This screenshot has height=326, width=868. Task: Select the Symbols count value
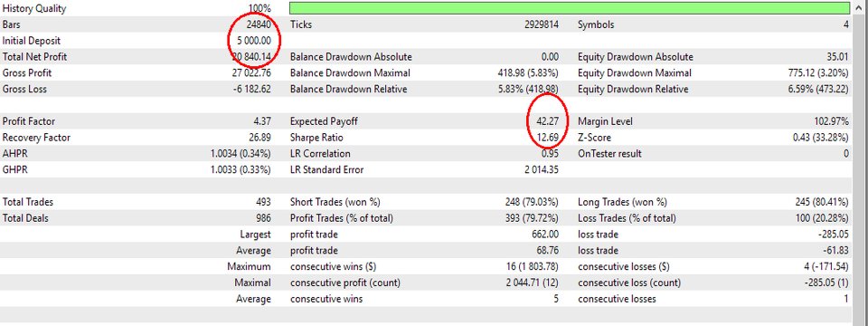(x=845, y=24)
